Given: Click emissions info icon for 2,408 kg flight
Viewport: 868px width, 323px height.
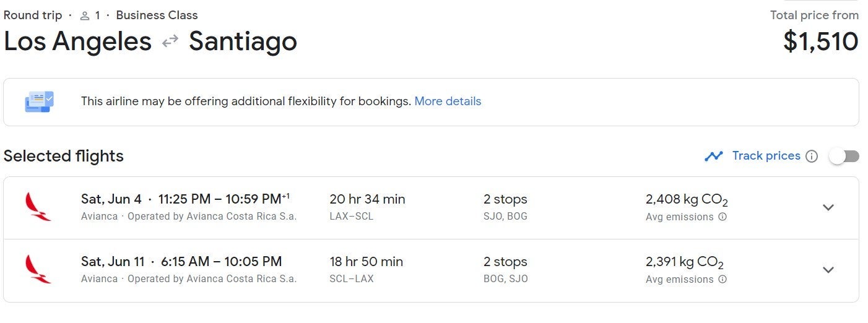Looking at the screenshot, I should 723,217.
